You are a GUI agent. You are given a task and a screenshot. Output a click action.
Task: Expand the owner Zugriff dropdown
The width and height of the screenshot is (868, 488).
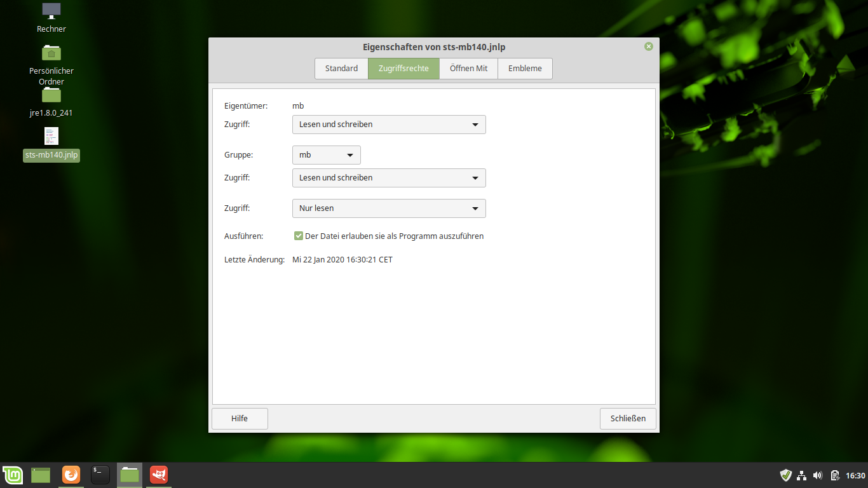pos(389,125)
